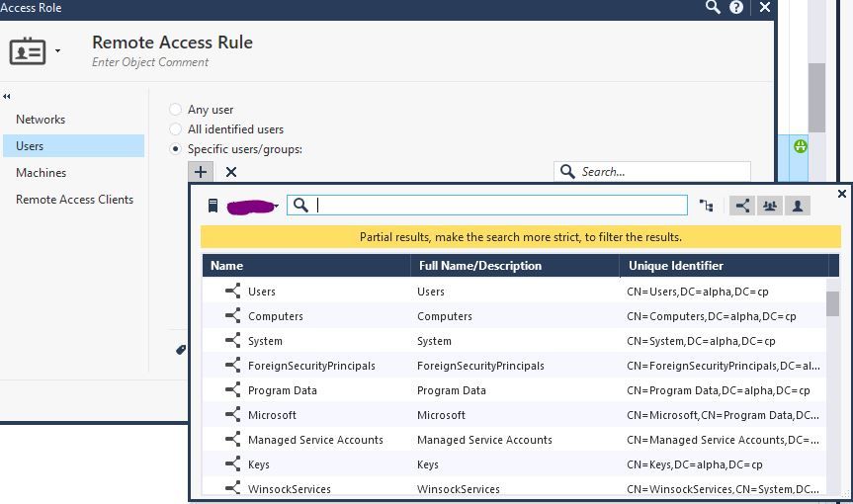Click the X icon to remove selected group
The height and width of the screenshot is (504, 853).
tap(231, 172)
